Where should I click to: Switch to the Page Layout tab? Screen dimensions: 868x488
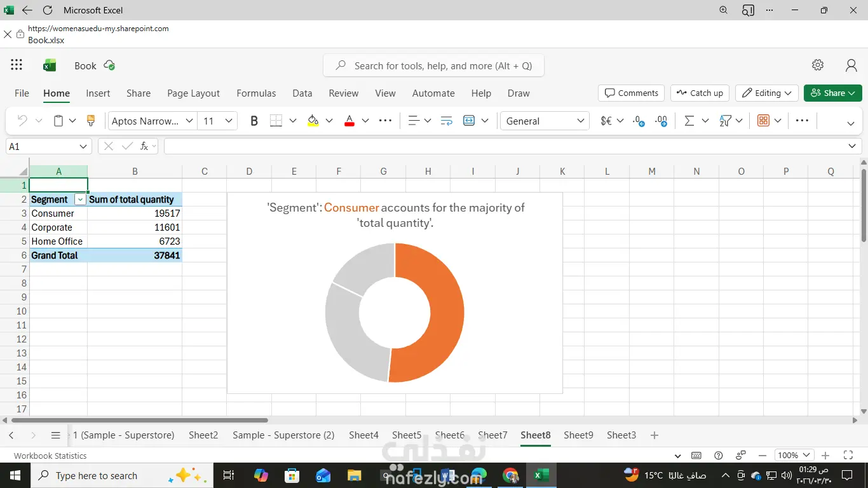coord(193,93)
